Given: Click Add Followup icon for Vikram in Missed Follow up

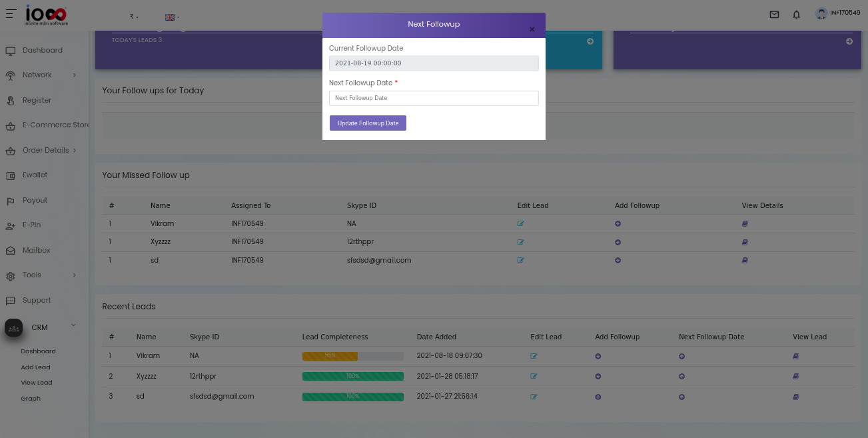Looking at the screenshot, I should click(618, 224).
